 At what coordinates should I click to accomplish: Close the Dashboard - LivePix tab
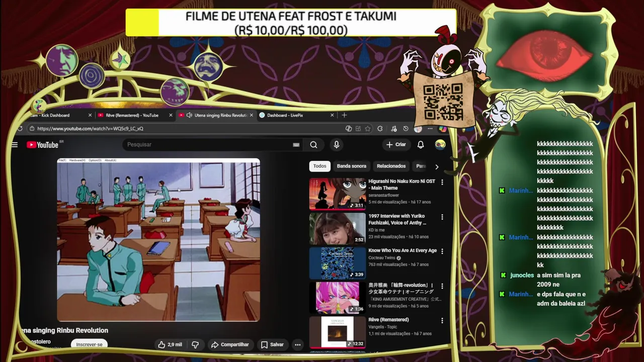coord(332,115)
